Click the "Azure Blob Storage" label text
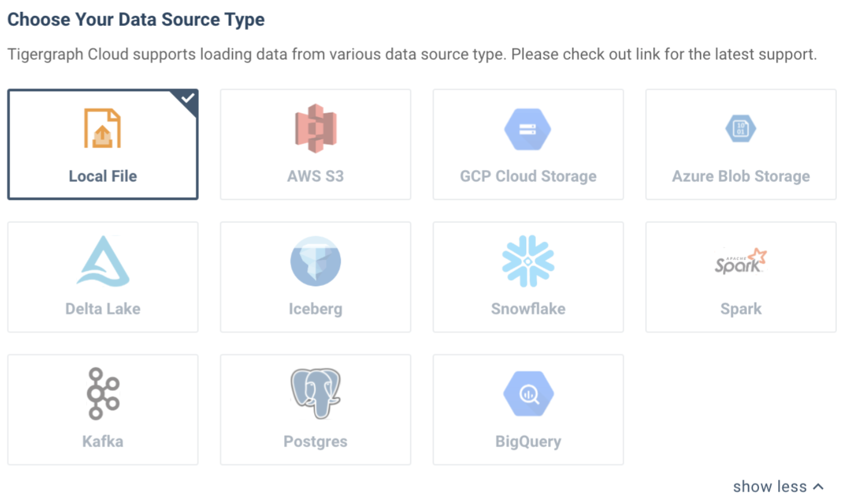The height and width of the screenshot is (504, 847). (x=740, y=176)
